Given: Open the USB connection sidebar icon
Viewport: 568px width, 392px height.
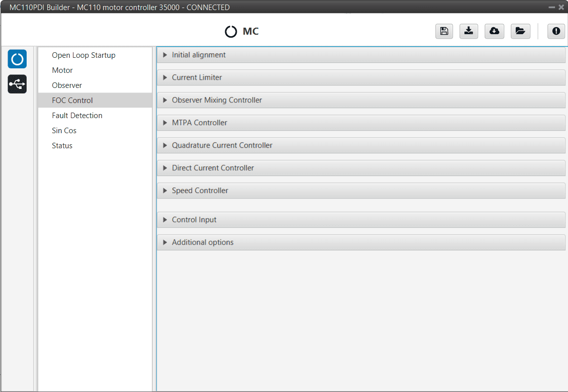Looking at the screenshot, I should (17, 84).
